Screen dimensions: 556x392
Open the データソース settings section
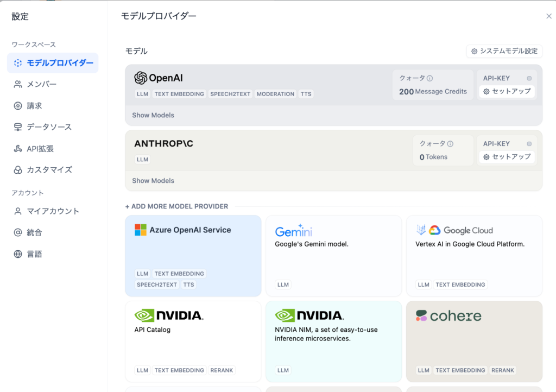pyautogui.click(x=53, y=127)
